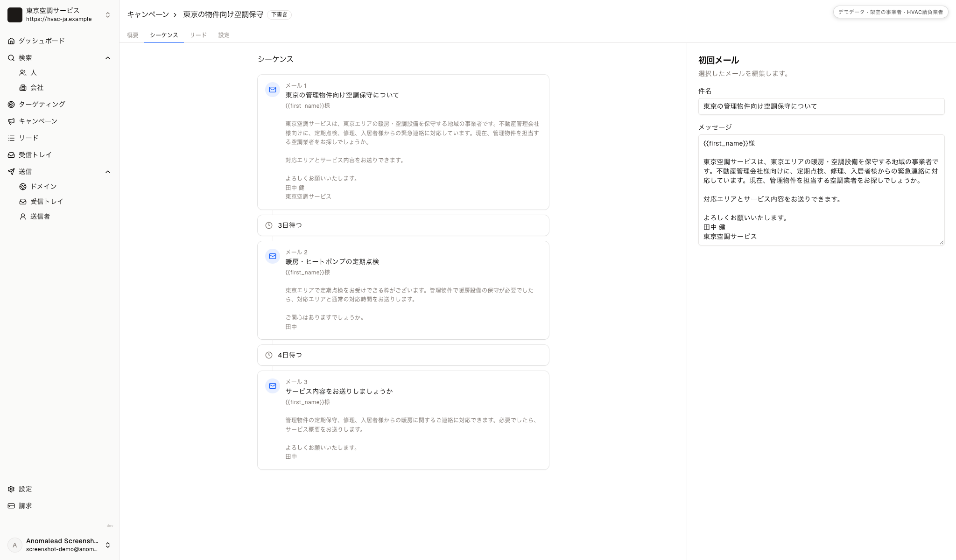The image size is (956, 560).
Task: Switch to the 概要 tab
Action: pyautogui.click(x=133, y=35)
